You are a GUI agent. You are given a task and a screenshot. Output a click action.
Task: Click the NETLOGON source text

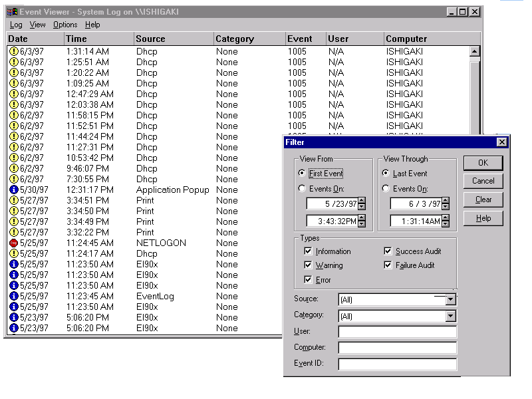point(161,243)
